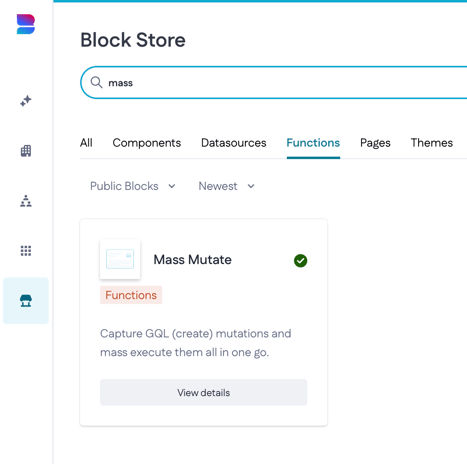Viewport: 467px width, 464px height.
Task: Click the Mass Mutate block thumbnail
Action: pyautogui.click(x=120, y=259)
